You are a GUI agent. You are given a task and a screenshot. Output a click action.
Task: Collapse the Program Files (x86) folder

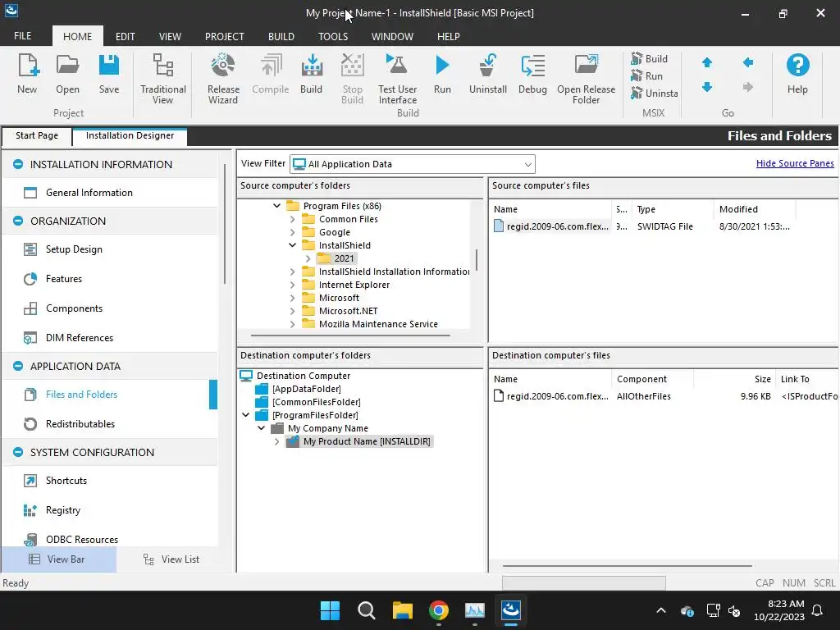coord(276,206)
